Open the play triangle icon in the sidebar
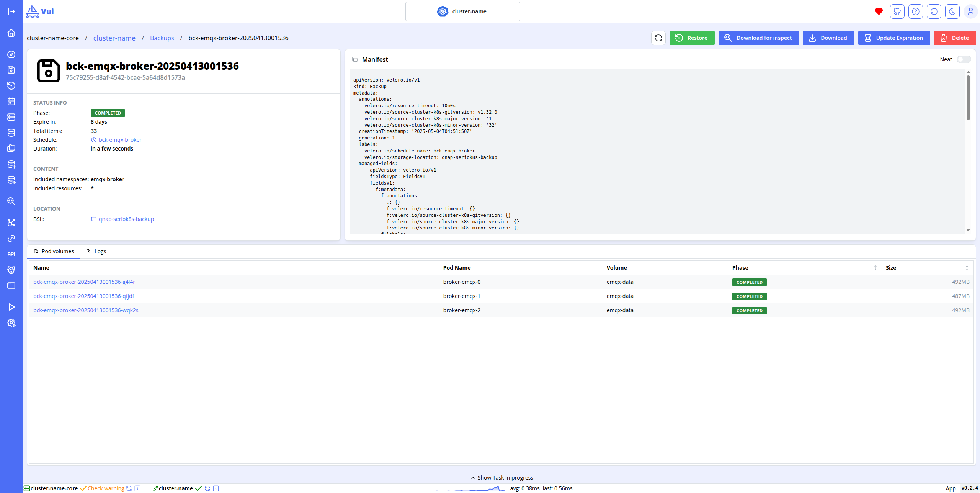980x493 pixels. (x=11, y=307)
